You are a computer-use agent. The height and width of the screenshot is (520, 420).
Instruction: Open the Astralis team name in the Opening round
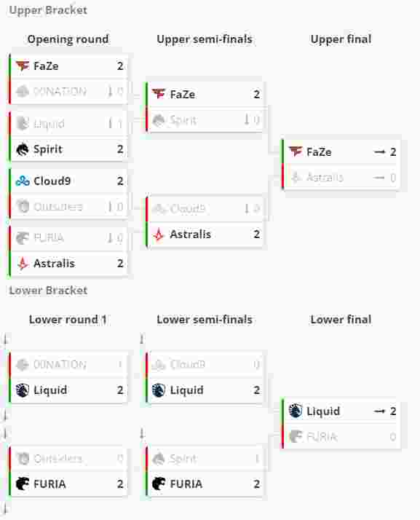(x=54, y=264)
